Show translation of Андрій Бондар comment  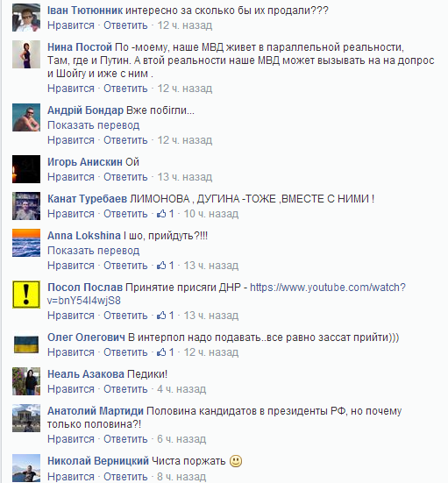coord(93,125)
